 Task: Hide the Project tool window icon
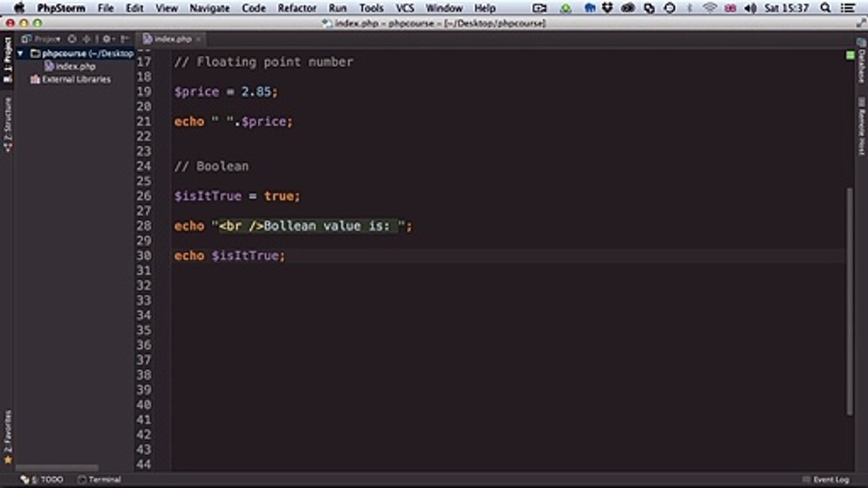click(125, 39)
